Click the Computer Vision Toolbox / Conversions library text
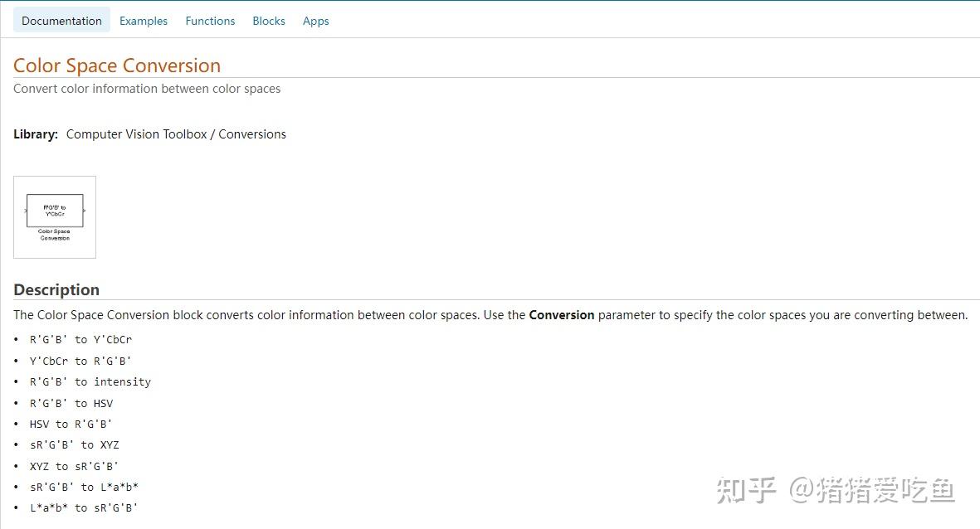Screen dimensions: 980x529 [176, 134]
